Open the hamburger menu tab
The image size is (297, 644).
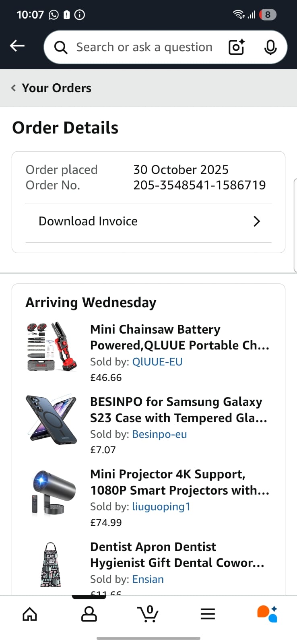pyautogui.click(x=208, y=614)
